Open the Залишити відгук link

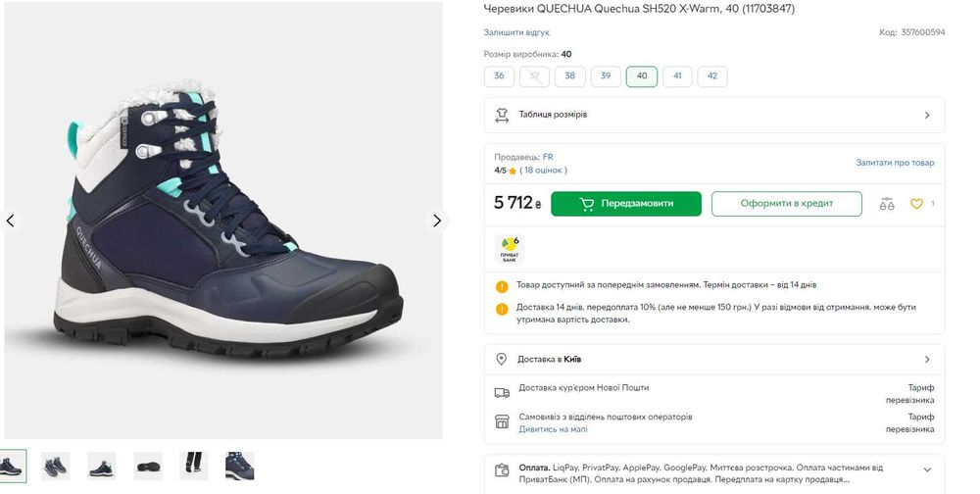[516, 32]
